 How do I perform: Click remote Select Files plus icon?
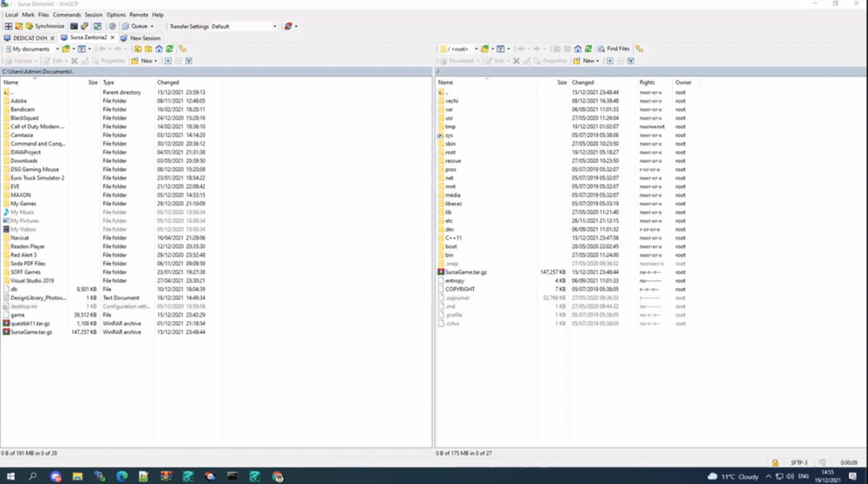click(609, 61)
